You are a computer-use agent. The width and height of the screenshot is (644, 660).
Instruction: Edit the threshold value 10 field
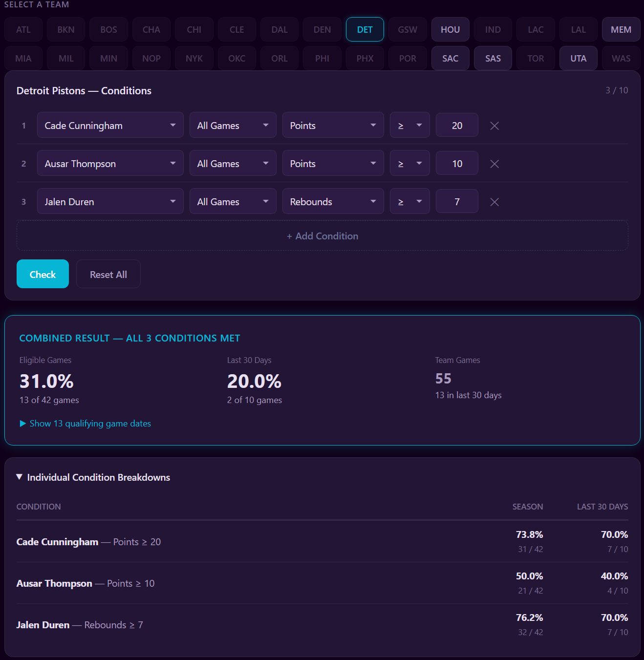coord(457,163)
